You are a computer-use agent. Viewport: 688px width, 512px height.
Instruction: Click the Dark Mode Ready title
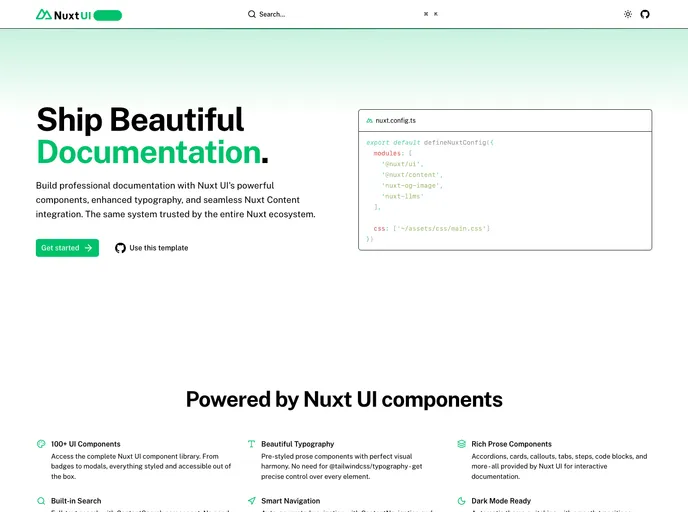[501, 501]
